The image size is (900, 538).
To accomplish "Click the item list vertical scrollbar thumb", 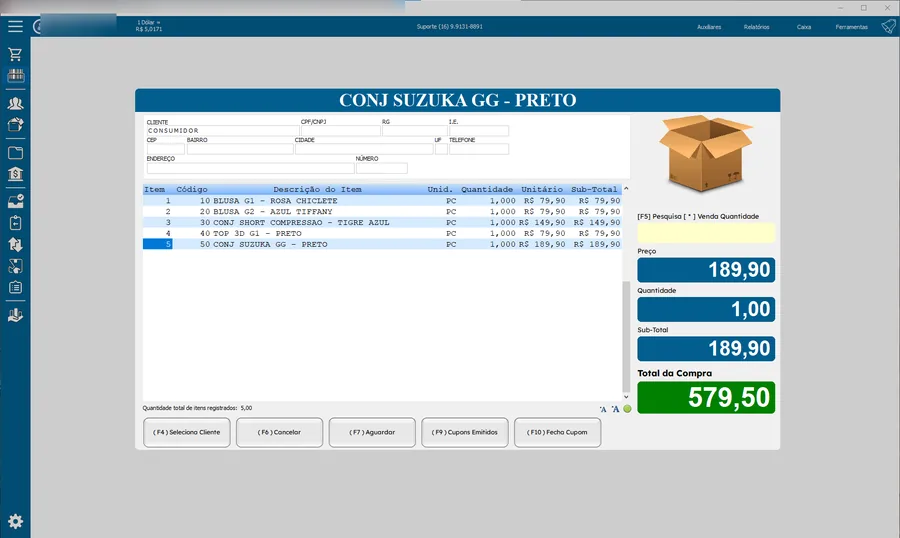I will tap(626, 336).
